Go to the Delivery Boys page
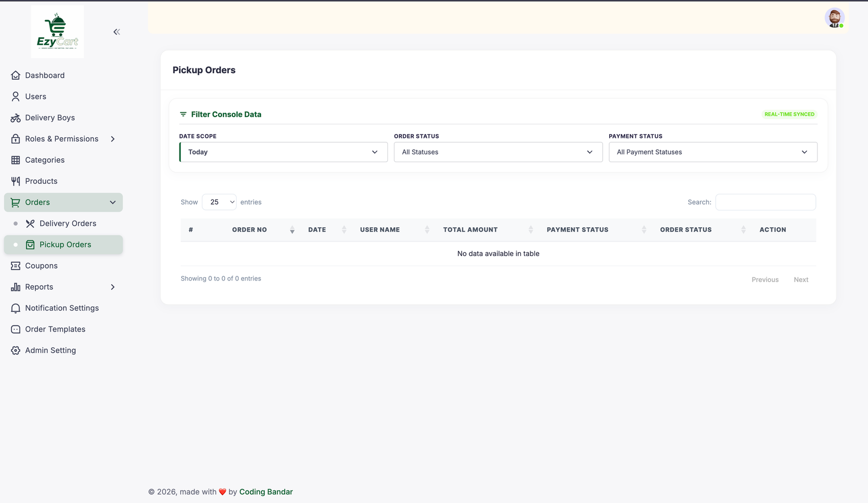This screenshot has height=503, width=868. tap(63, 118)
